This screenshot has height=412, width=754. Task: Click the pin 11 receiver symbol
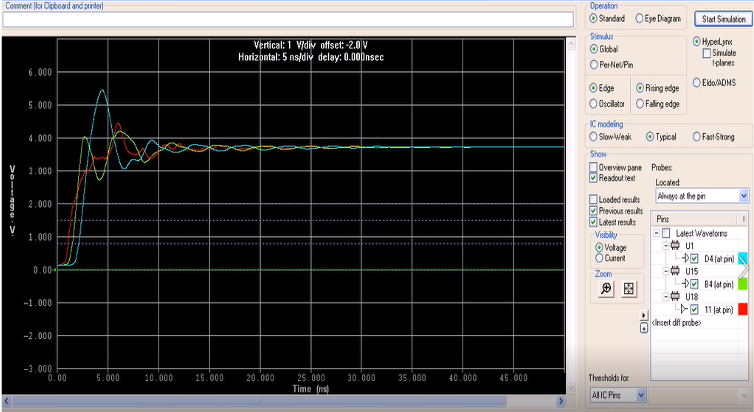pyautogui.click(x=685, y=310)
